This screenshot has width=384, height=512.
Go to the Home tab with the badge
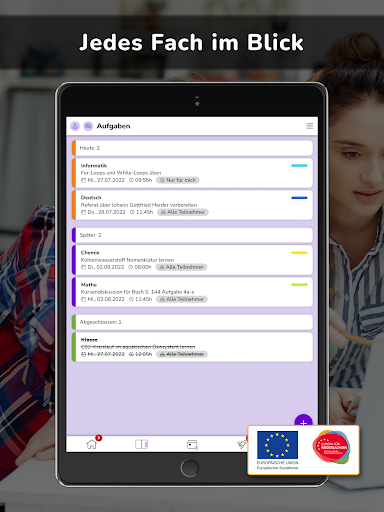[92, 444]
